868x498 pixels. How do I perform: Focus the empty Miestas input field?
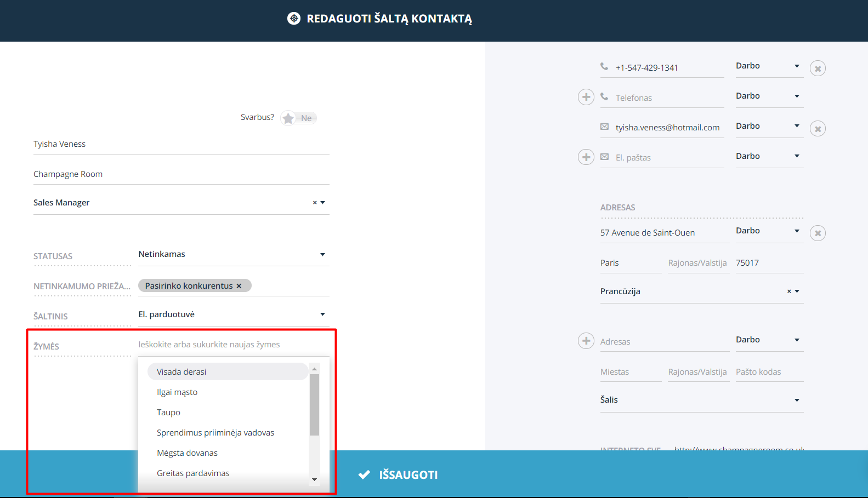(x=631, y=372)
